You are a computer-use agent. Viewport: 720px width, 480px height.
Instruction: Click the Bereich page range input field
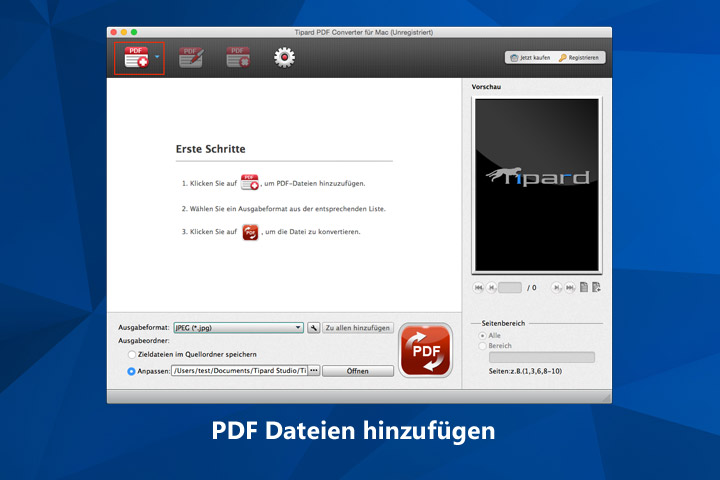click(x=542, y=357)
